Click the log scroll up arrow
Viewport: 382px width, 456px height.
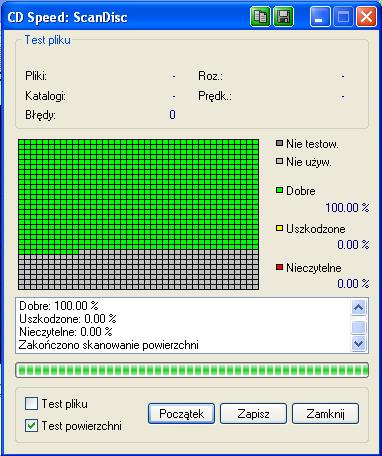coord(358,307)
